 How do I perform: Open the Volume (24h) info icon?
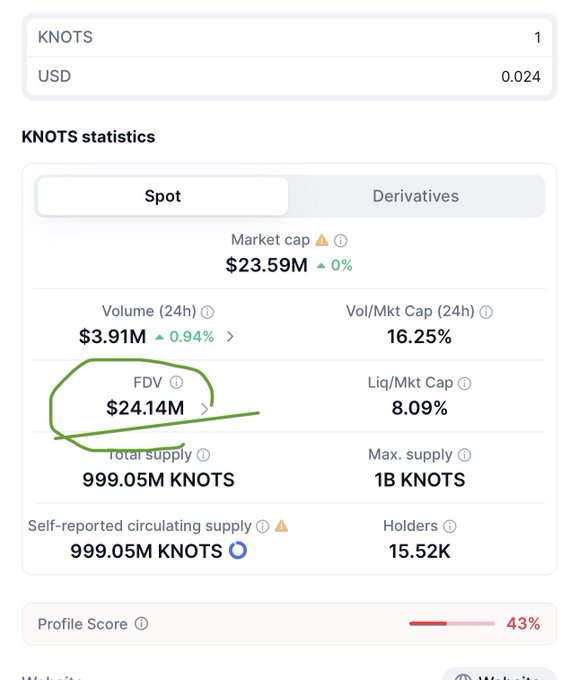pos(208,312)
